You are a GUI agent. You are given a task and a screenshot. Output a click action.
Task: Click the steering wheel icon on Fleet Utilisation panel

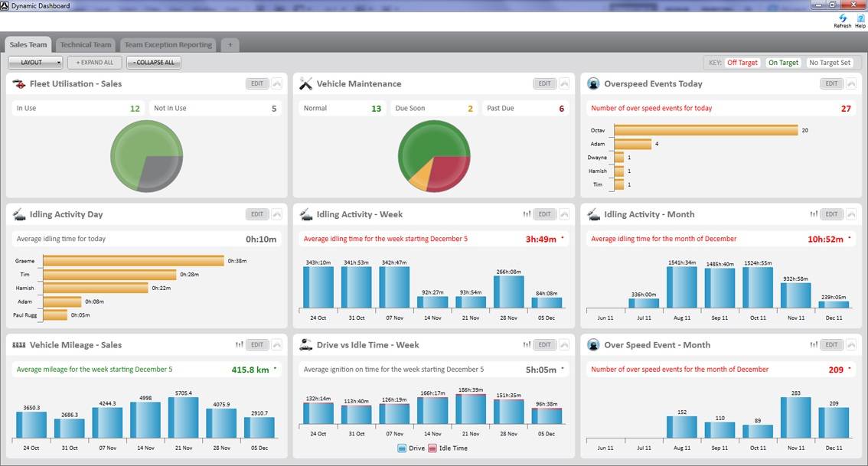point(19,83)
